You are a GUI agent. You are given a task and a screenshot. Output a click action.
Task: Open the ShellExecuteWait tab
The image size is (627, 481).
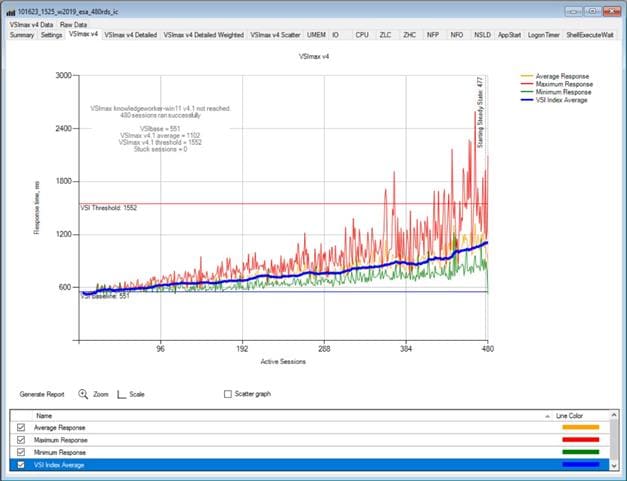[x=590, y=35]
